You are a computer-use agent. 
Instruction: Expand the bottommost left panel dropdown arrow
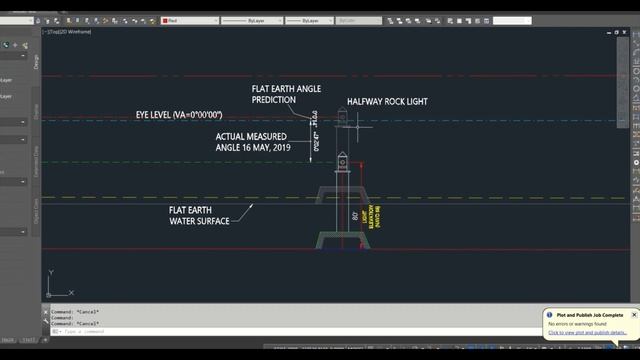[x=23, y=232]
